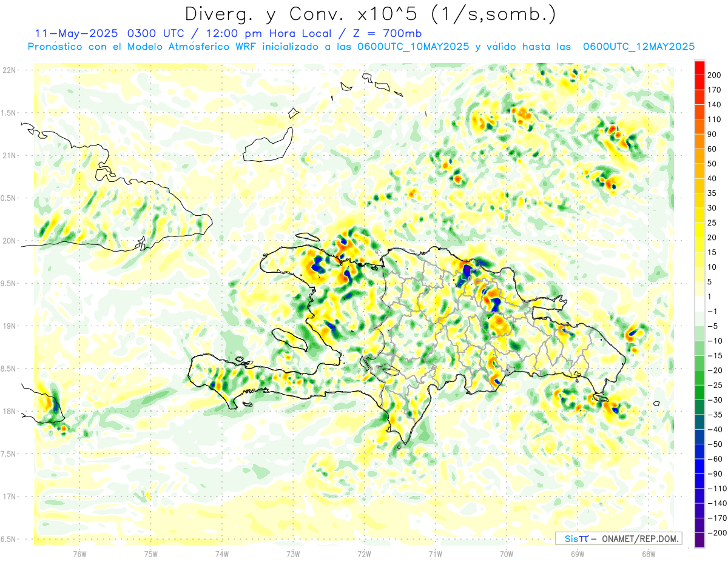Screen dimensions: 728x562
Task: Click the white segment between 1 and -1
Action: click(700, 304)
